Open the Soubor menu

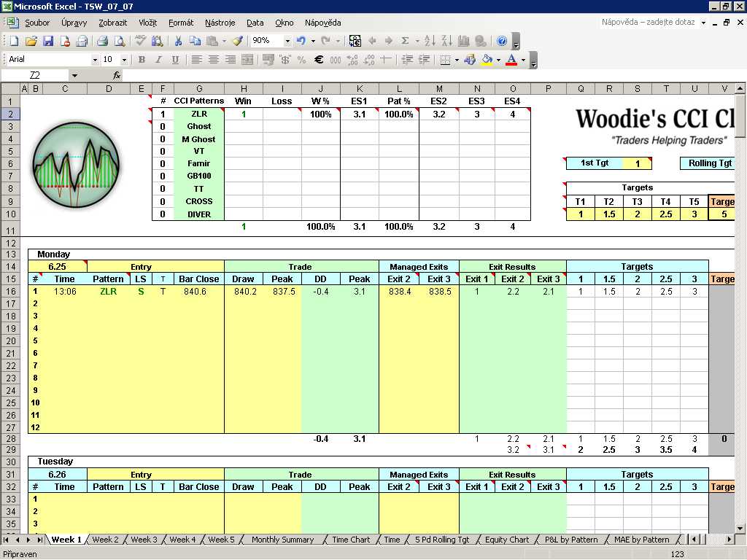[x=37, y=23]
